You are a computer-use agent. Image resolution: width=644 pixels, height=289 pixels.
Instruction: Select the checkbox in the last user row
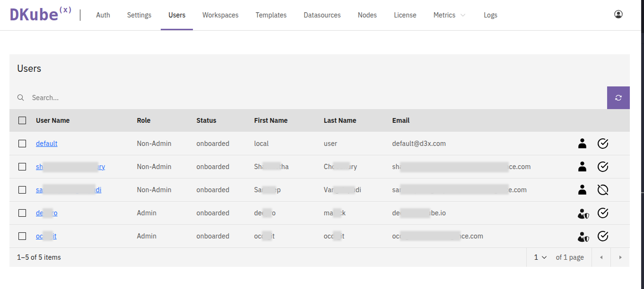[22, 236]
